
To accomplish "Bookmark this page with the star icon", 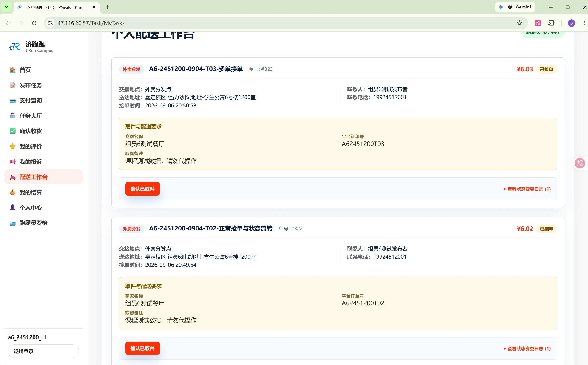I will tap(519, 23).
